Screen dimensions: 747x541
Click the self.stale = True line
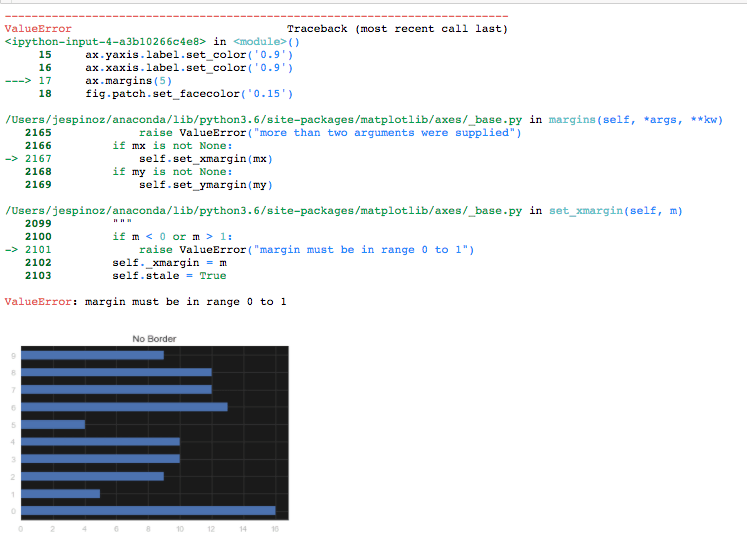169,276
